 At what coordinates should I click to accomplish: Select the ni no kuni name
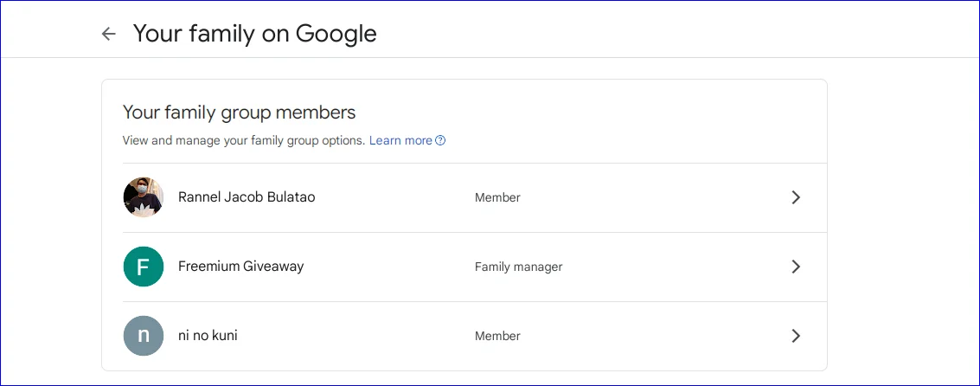[208, 335]
